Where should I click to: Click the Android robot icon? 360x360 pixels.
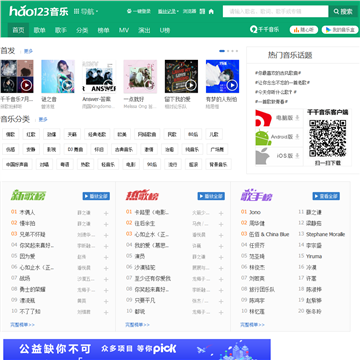[262, 137]
